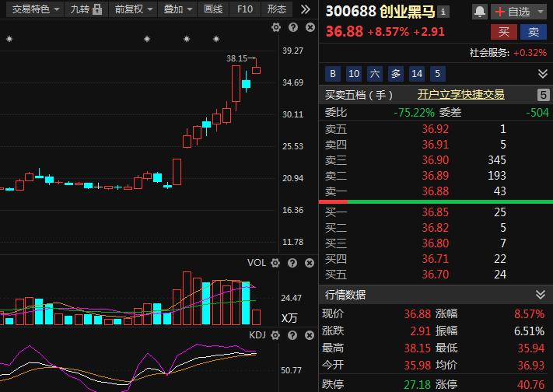Toggle the five-level depth 5 button
The image size is (553, 392).
tap(543, 95)
